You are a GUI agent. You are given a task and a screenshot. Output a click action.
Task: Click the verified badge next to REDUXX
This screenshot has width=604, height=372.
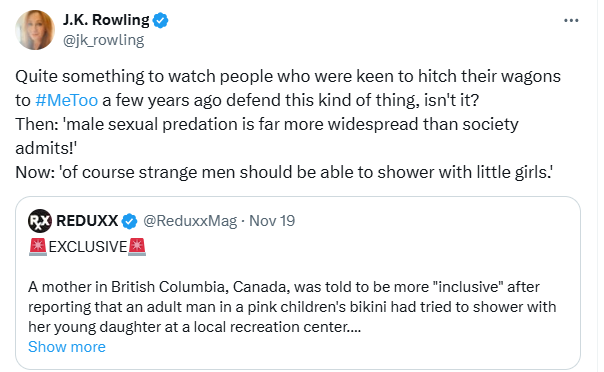click(129, 221)
